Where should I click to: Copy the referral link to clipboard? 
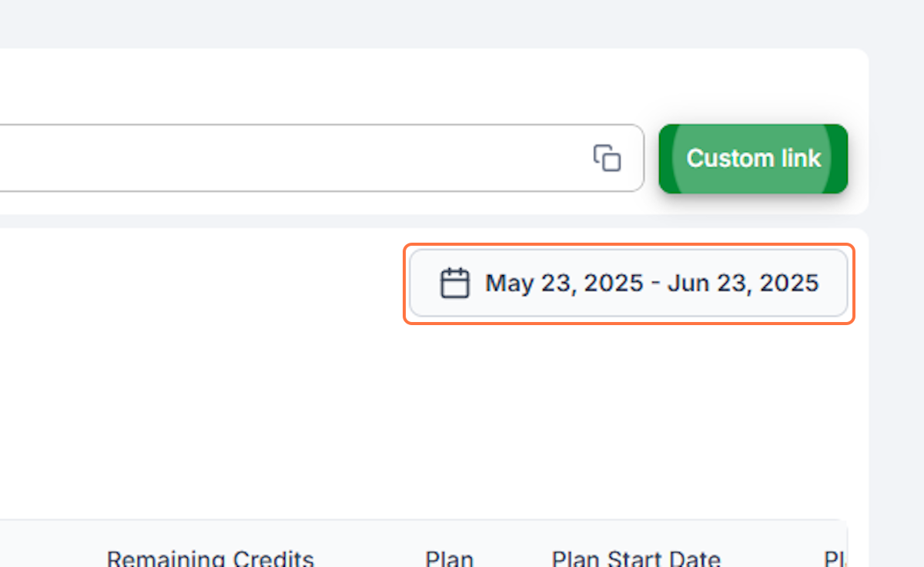click(x=607, y=158)
